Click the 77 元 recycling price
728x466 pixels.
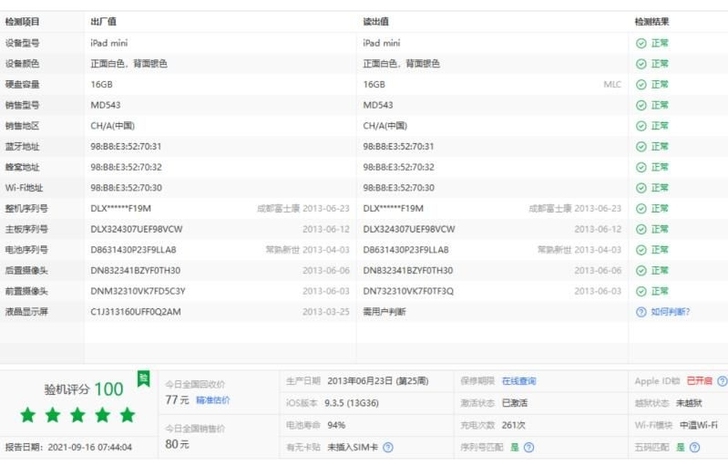coord(177,400)
